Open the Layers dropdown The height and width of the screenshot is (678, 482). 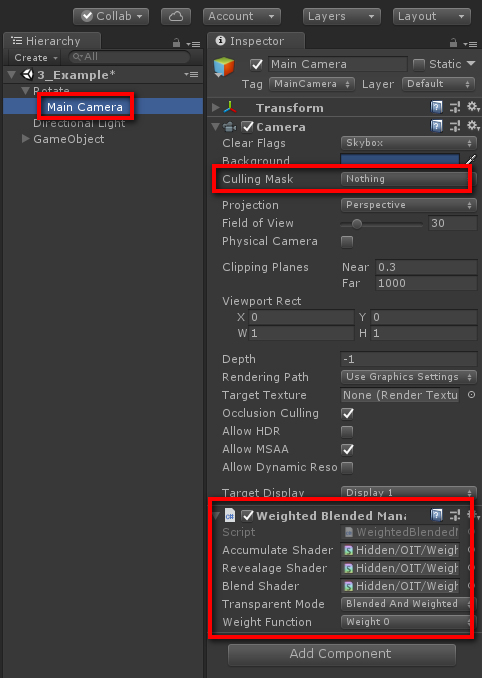(342, 16)
